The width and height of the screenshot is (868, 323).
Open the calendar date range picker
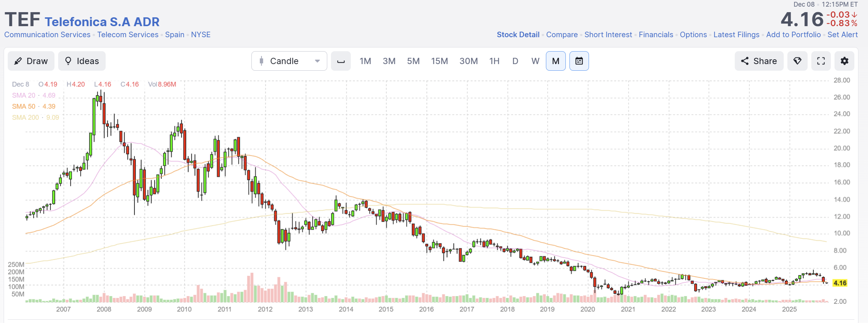579,61
